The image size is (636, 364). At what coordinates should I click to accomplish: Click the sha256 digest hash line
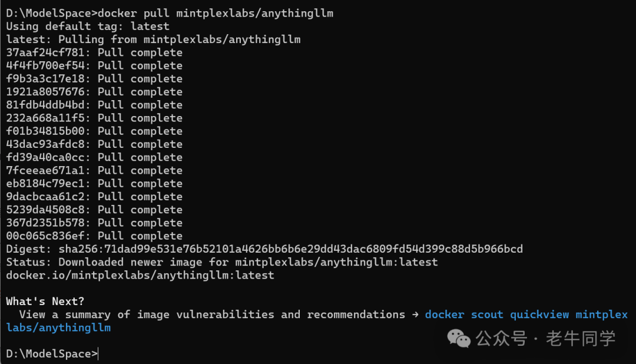[x=264, y=249]
